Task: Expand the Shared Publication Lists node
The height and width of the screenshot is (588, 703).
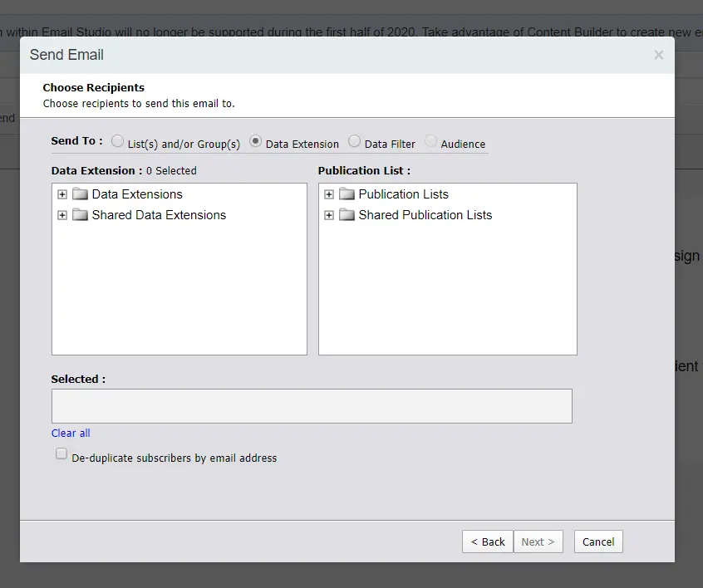Action: [329, 215]
